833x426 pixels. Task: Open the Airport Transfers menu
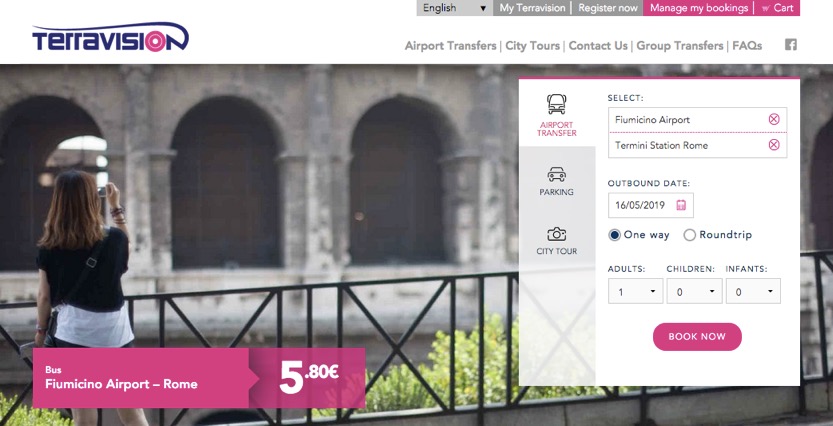pos(450,46)
